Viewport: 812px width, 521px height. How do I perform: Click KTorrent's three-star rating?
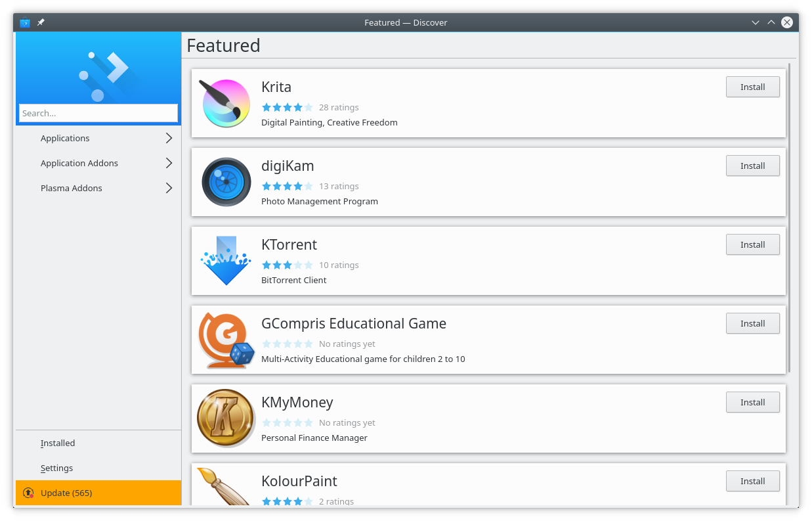click(288, 265)
